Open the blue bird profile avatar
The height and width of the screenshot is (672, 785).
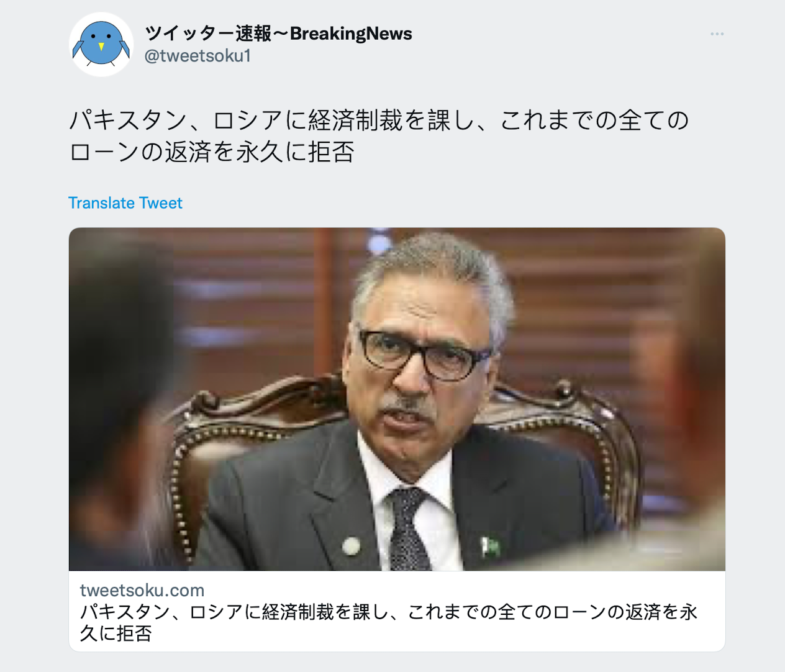tap(101, 45)
